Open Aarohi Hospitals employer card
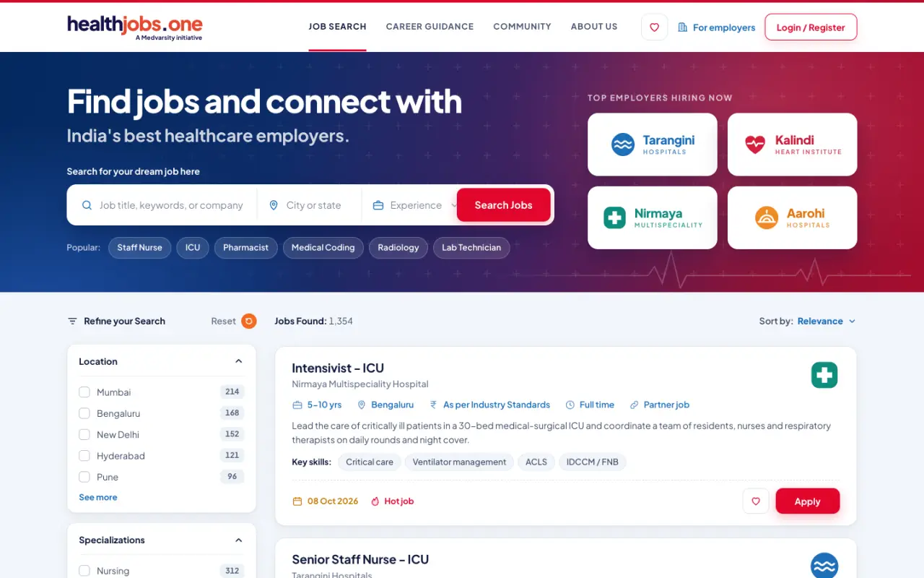 (793, 217)
